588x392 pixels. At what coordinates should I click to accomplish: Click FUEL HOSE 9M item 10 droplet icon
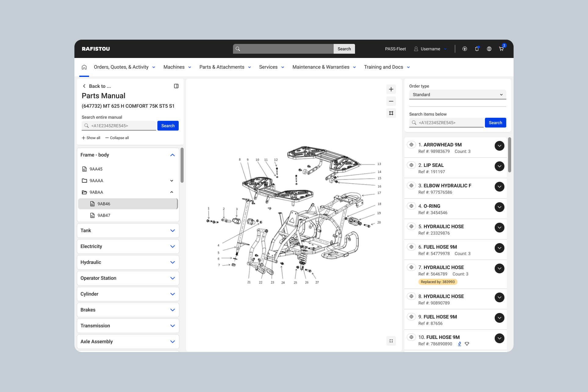(460, 344)
